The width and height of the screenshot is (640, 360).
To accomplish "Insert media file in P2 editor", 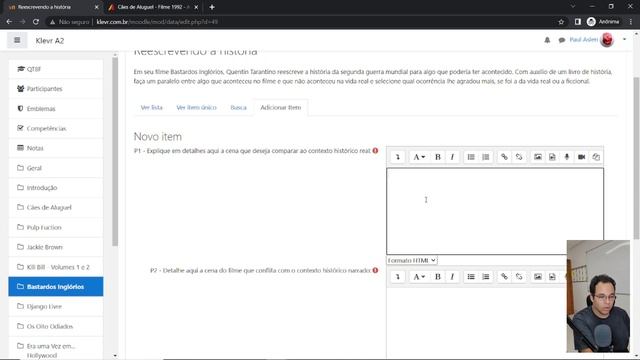I will [x=552, y=276].
